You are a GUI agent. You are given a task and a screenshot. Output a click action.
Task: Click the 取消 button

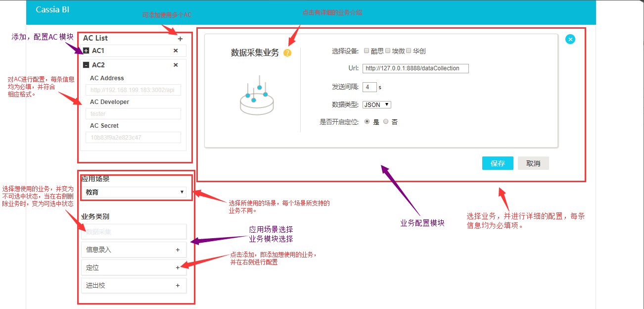tap(533, 163)
